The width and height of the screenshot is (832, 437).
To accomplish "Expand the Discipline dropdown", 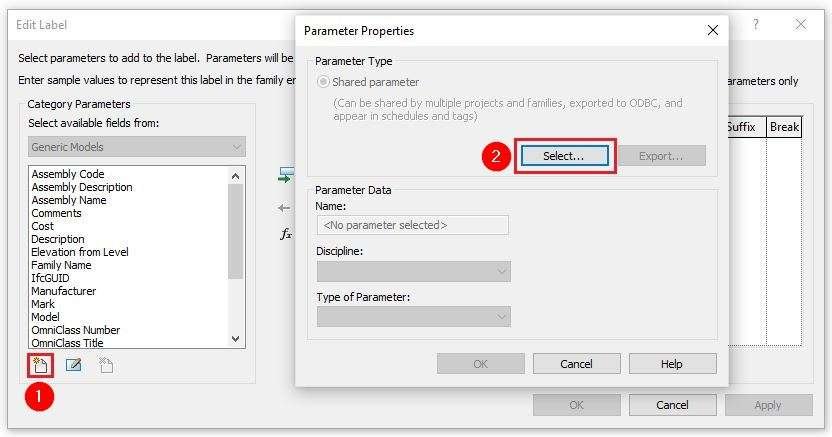I will click(413, 271).
